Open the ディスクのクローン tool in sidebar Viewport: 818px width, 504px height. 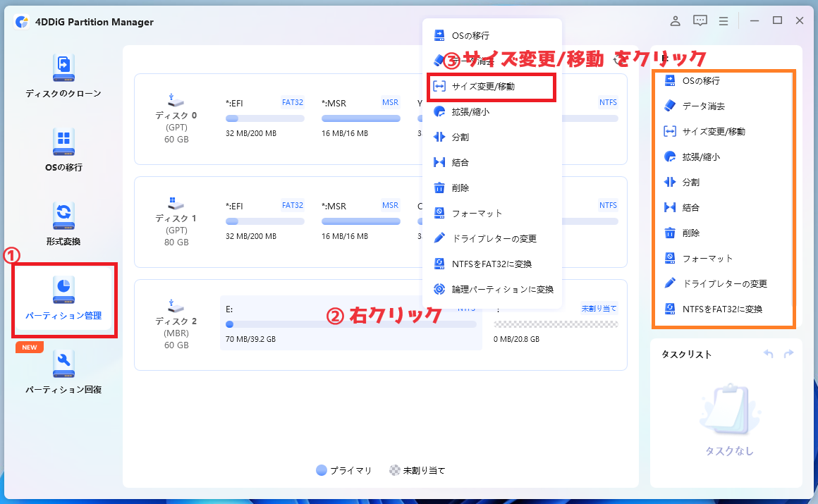click(63, 75)
